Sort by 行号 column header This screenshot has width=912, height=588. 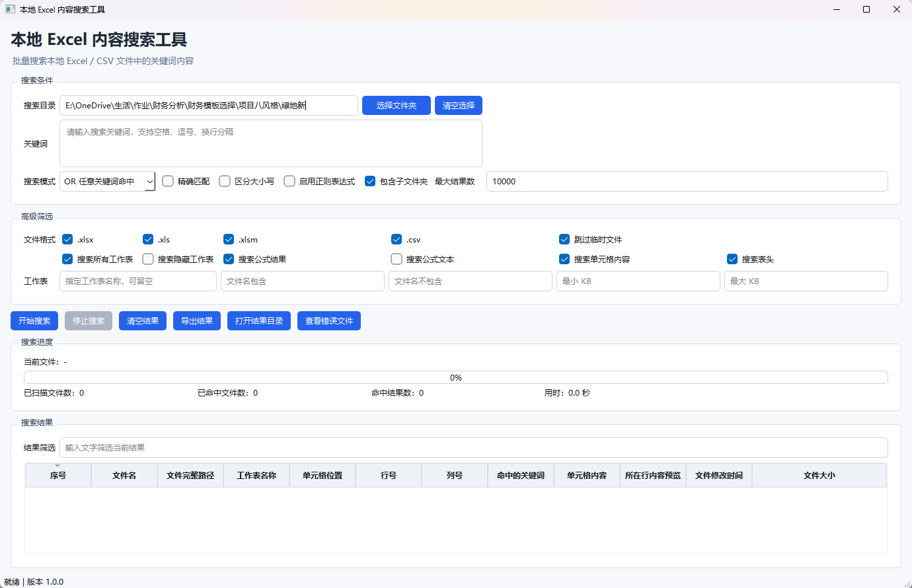(x=389, y=475)
